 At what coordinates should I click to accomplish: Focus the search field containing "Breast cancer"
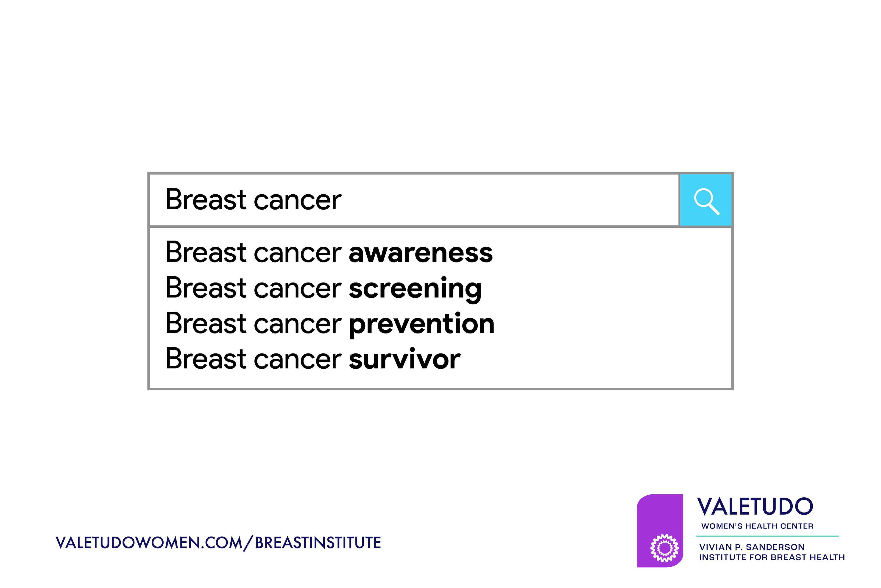(x=414, y=200)
